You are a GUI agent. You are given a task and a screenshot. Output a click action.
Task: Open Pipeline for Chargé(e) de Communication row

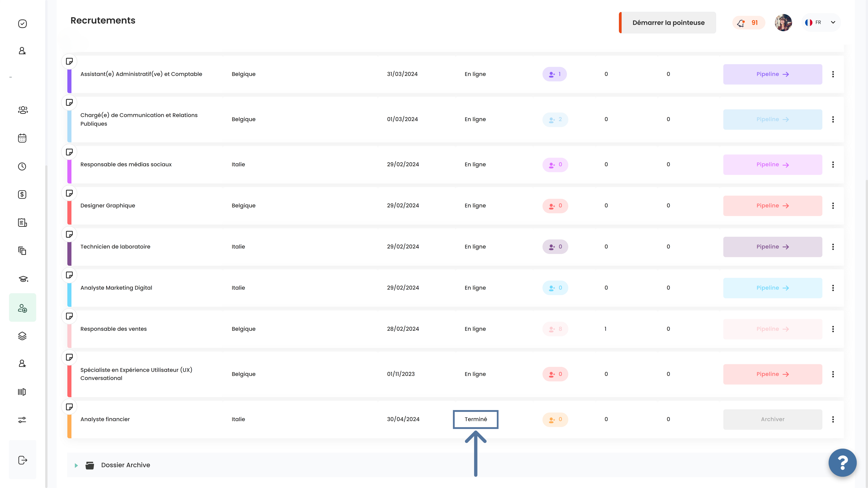coord(773,119)
